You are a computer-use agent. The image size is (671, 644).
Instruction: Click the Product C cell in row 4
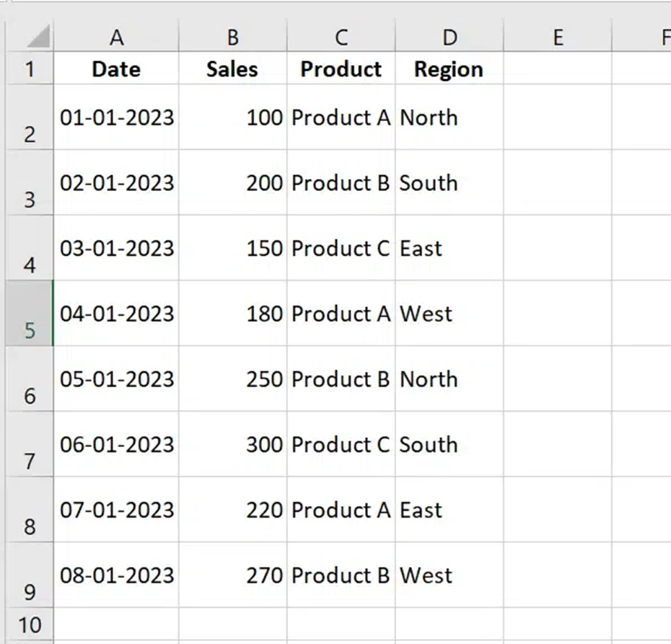(x=341, y=247)
